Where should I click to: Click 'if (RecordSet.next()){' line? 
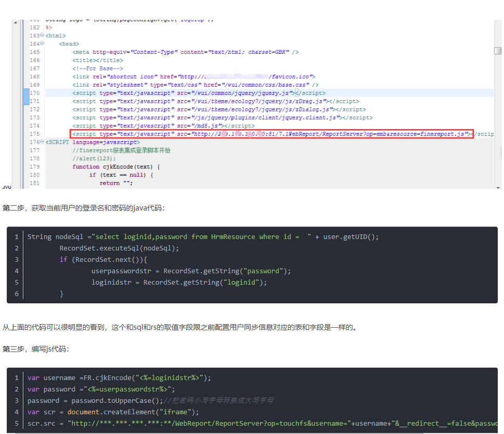[x=103, y=259]
